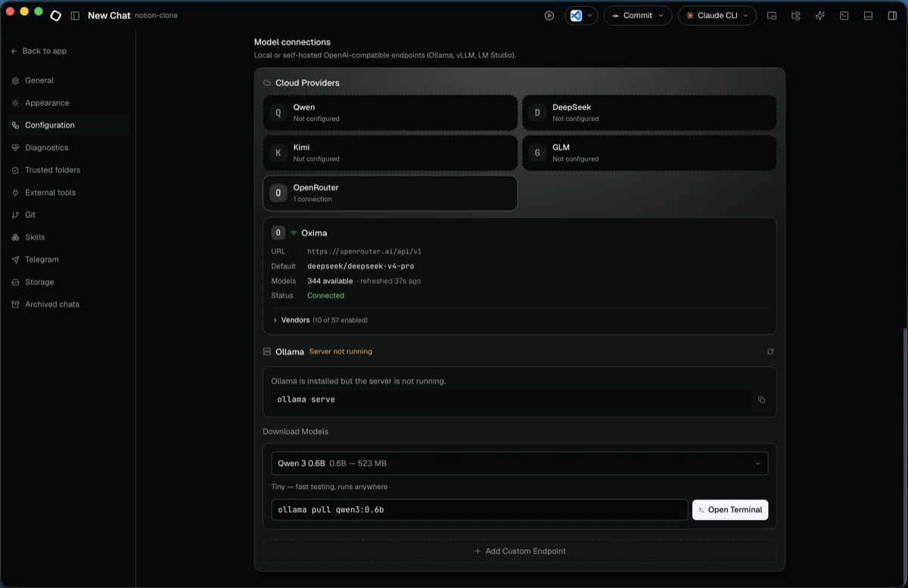Click the file tree icon in toolbar
This screenshot has height=588, width=908.
[x=796, y=15]
